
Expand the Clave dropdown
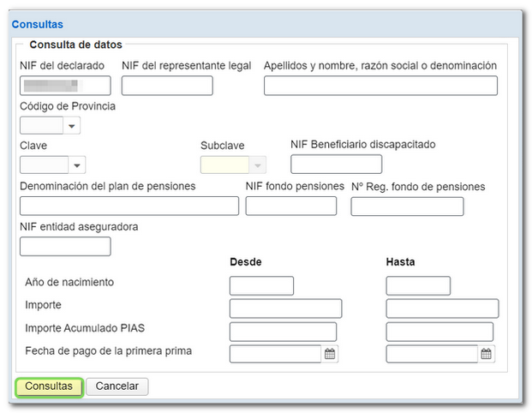pyautogui.click(x=78, y=165)
